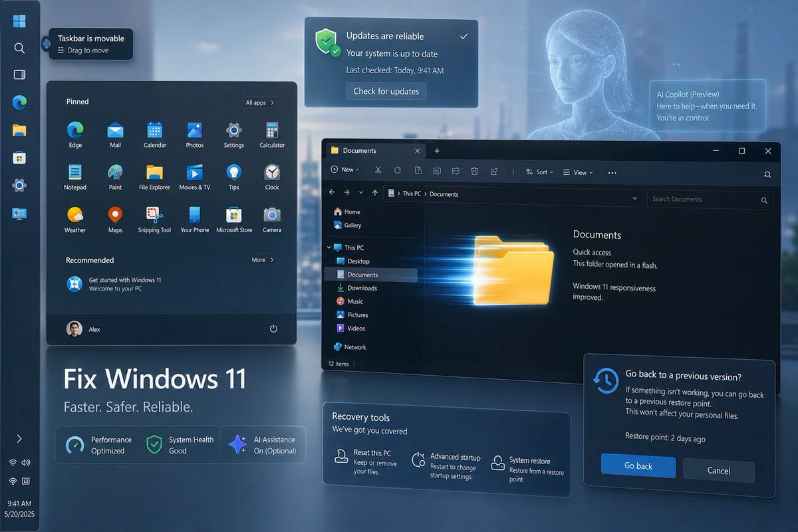This screenshot has height=532, width=798.
Task: Cut using the scissors icon in Explorer toolbar
Action: pos(378,171)
